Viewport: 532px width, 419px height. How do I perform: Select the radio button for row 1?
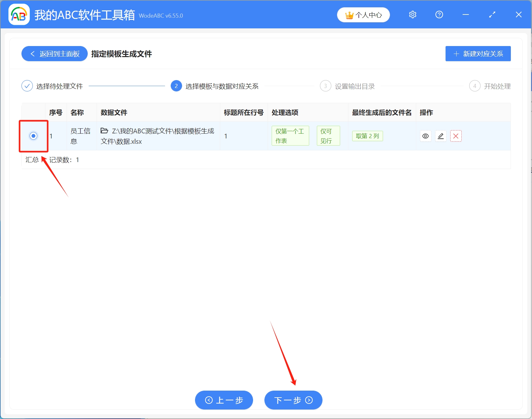tap(33, 136)
